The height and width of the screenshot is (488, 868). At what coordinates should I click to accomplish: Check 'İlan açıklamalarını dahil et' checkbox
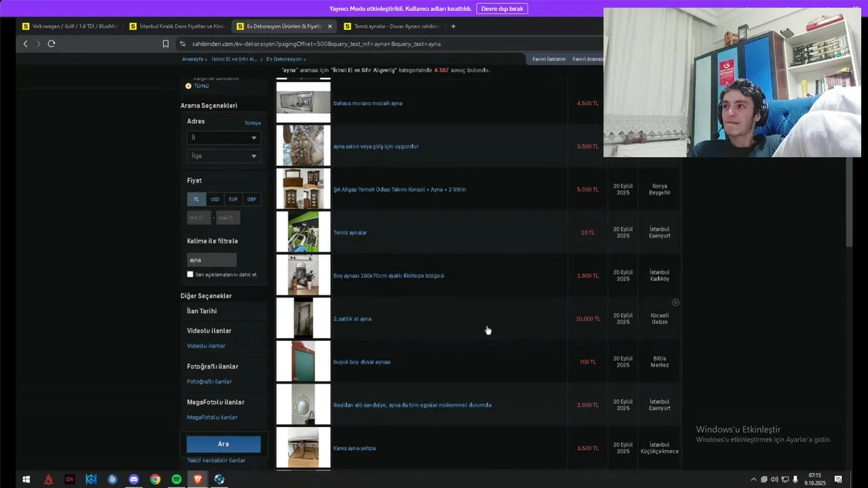(x=190, y=274)
